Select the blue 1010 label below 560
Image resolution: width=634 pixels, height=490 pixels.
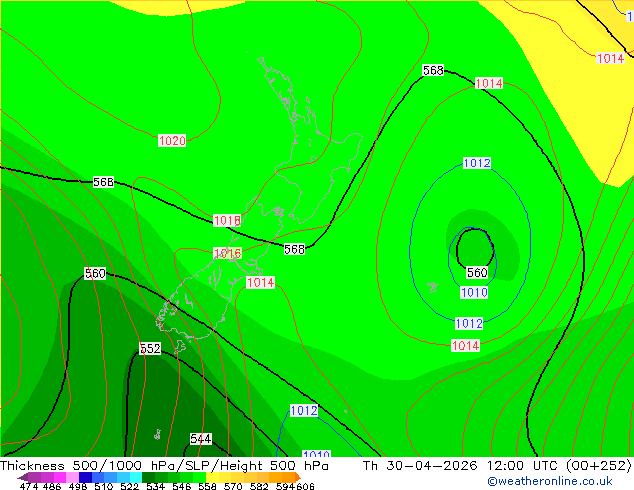point(474,292)
